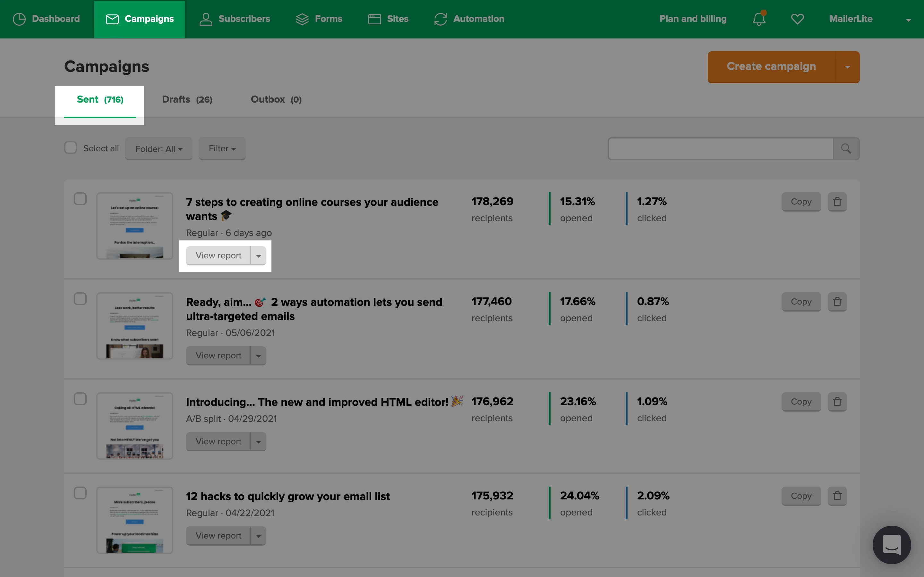Click the notifications bell icon
The image size is (924, 577).
(759, 19)
